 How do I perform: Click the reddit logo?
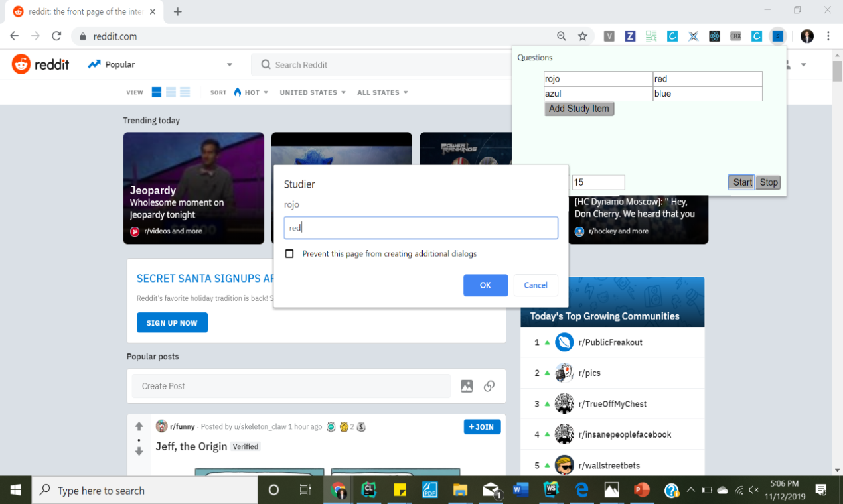tap(40, 64)
